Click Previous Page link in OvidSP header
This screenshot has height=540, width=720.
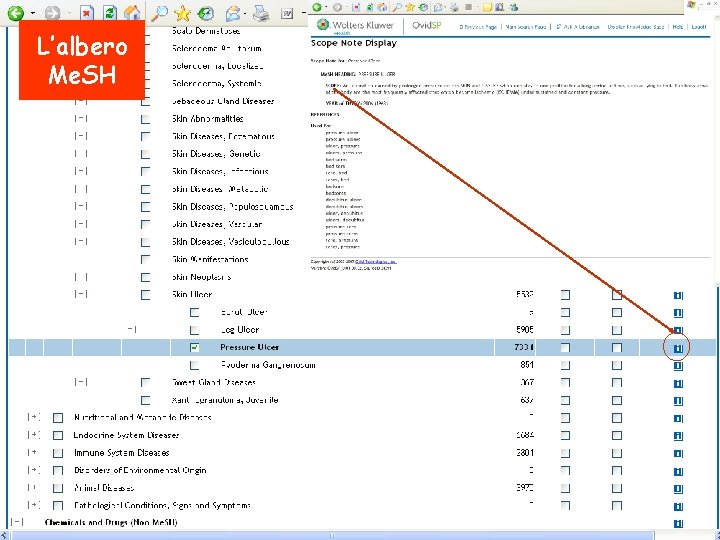478,27
